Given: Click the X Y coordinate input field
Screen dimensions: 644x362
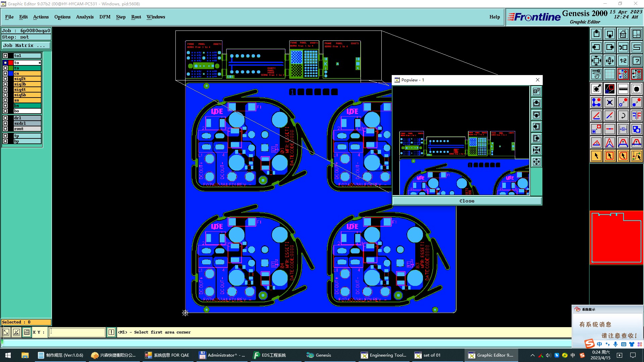Looking at the screenshot, I should click(x=77, y=332).
